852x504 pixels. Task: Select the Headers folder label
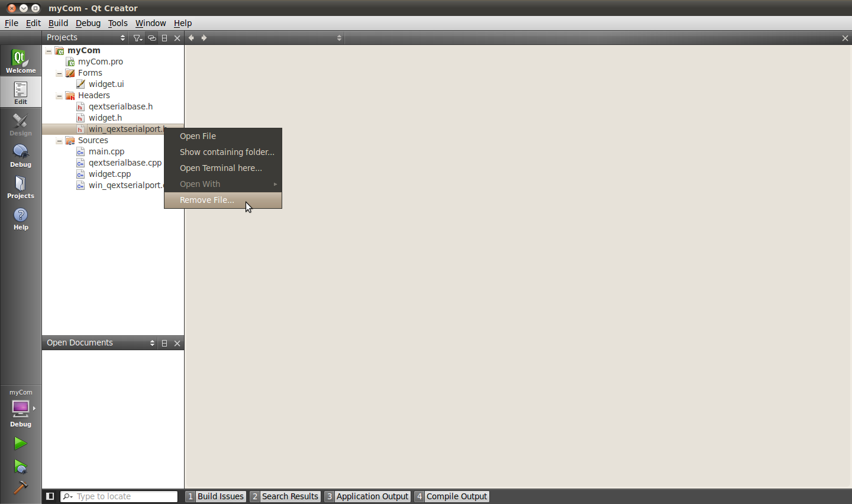pos(94,95)
